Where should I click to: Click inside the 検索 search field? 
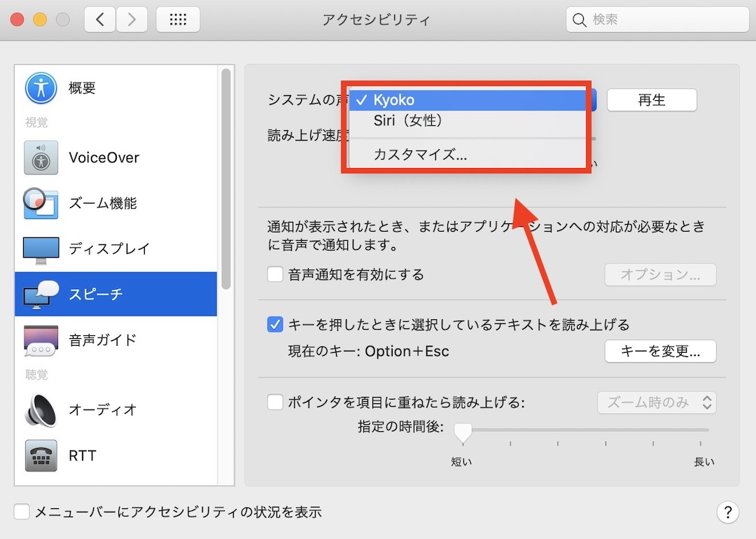point(657,20)
